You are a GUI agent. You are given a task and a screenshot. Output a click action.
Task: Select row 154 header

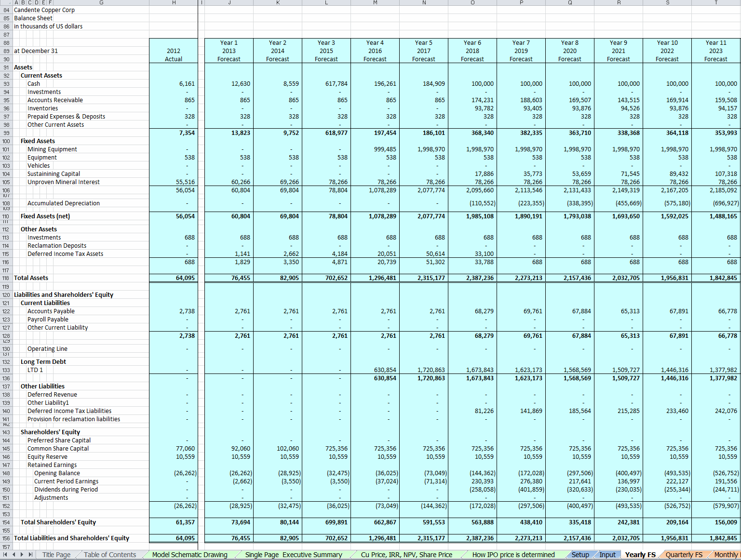[x=6, y=522]
